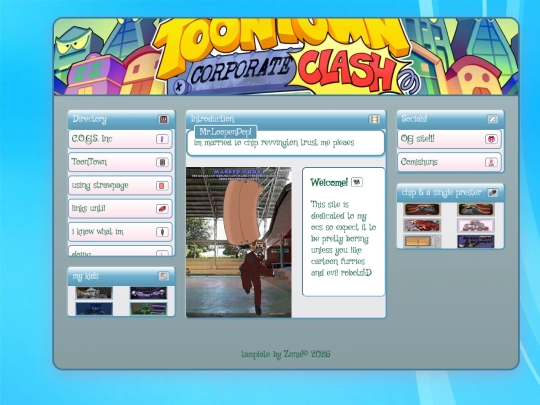This screenshot has height=405, width=540.
Task: Open the grayscale thumbnail in my kids
Action: [x=94, y=293]
